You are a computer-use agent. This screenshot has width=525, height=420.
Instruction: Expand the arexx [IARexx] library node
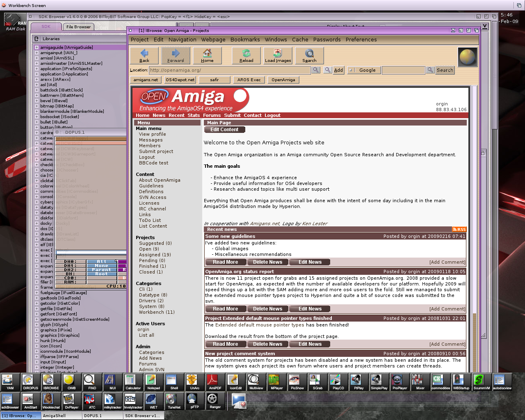point(37,80)
